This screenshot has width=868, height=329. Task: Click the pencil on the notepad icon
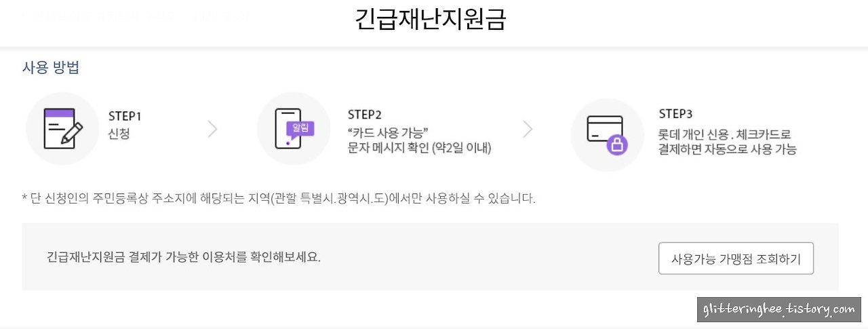pos(72,133)
